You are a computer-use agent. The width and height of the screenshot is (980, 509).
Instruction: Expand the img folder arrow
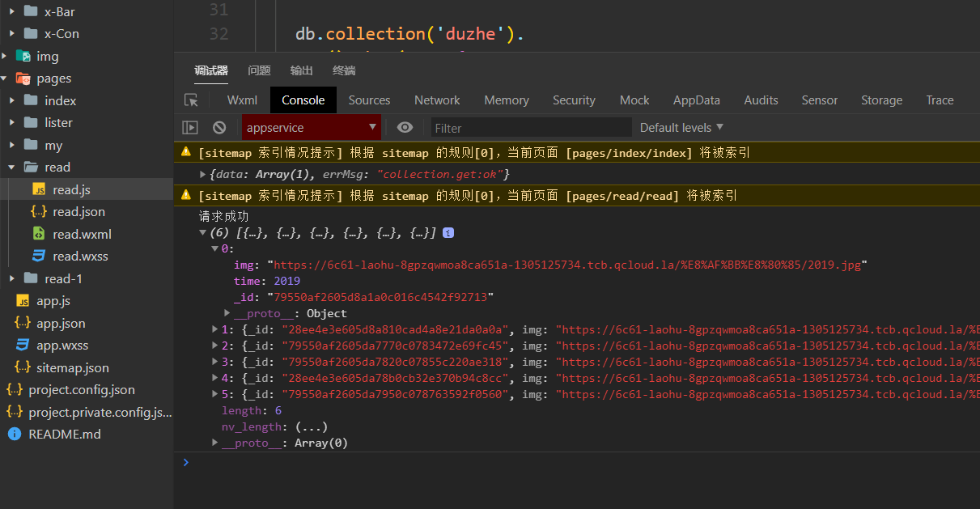5,56
